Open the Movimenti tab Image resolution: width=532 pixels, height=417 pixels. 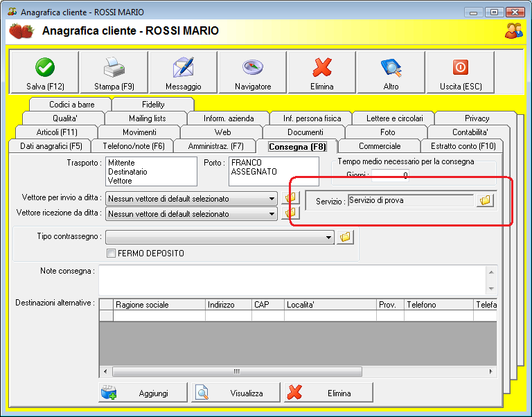139,132
